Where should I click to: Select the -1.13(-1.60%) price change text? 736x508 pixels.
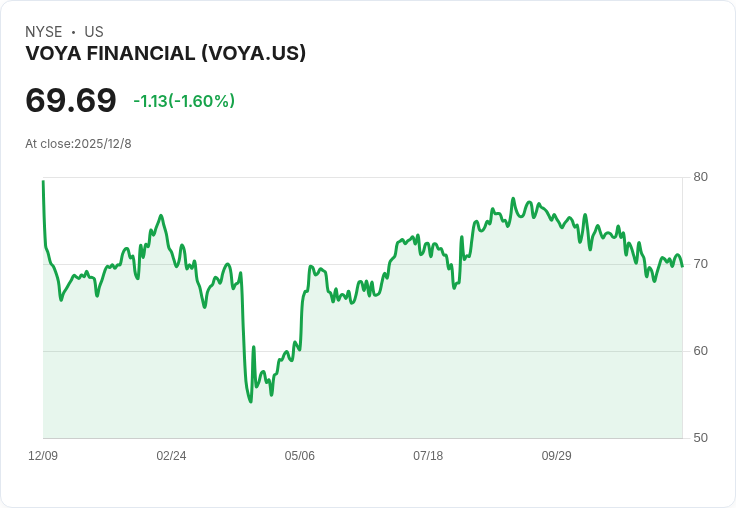point(184,101)
